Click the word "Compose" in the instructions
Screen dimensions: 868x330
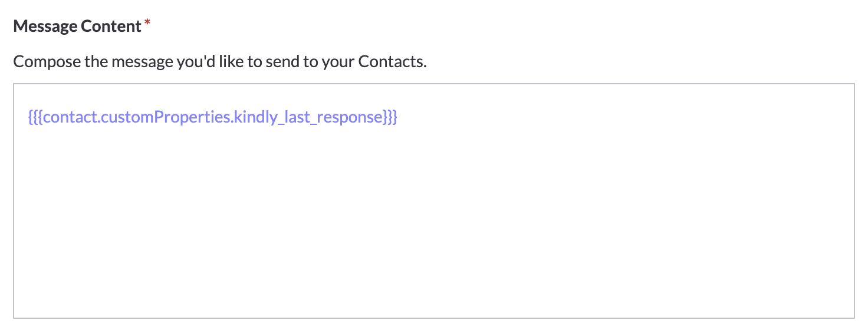[x=47, y=61]
